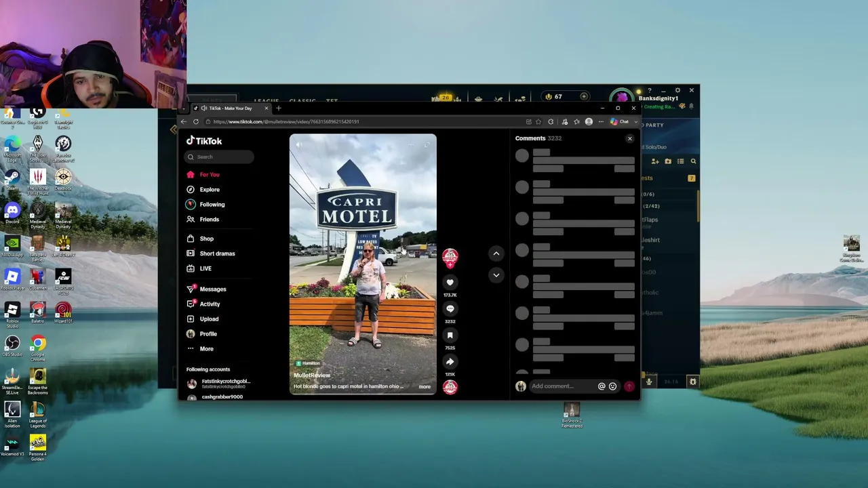Click the TikTok search box

point(220,157)
